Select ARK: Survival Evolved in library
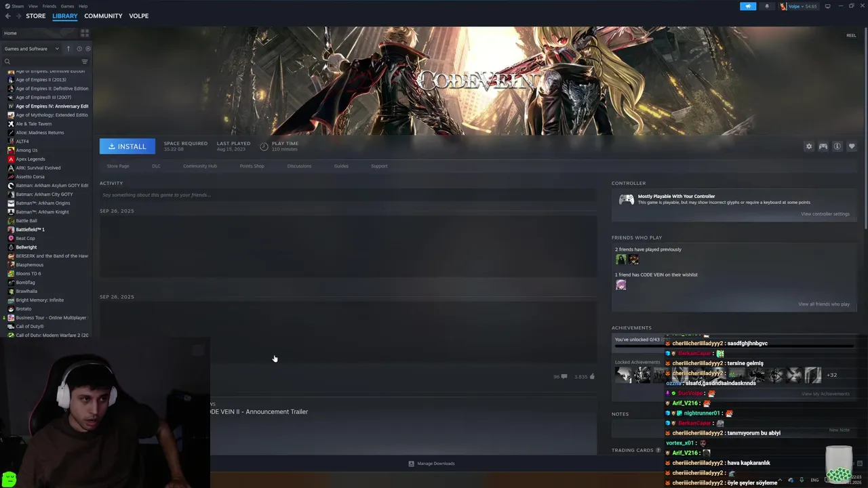The width and height of the screenshot is (868, 488). point(38,168)
